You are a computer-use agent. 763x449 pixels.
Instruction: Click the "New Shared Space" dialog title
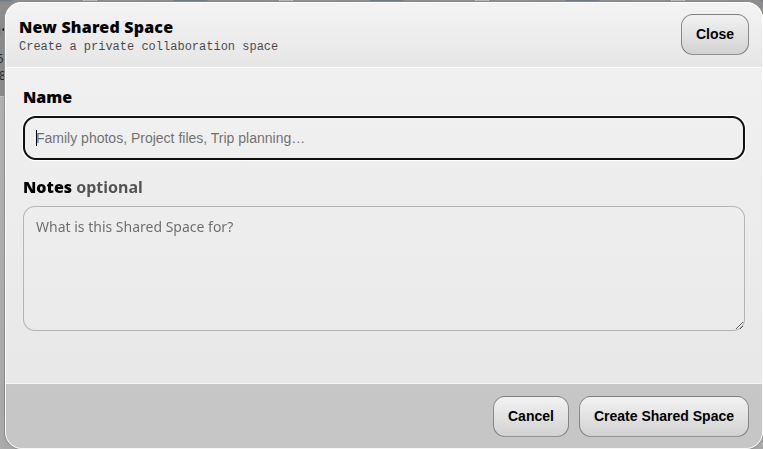96,27
